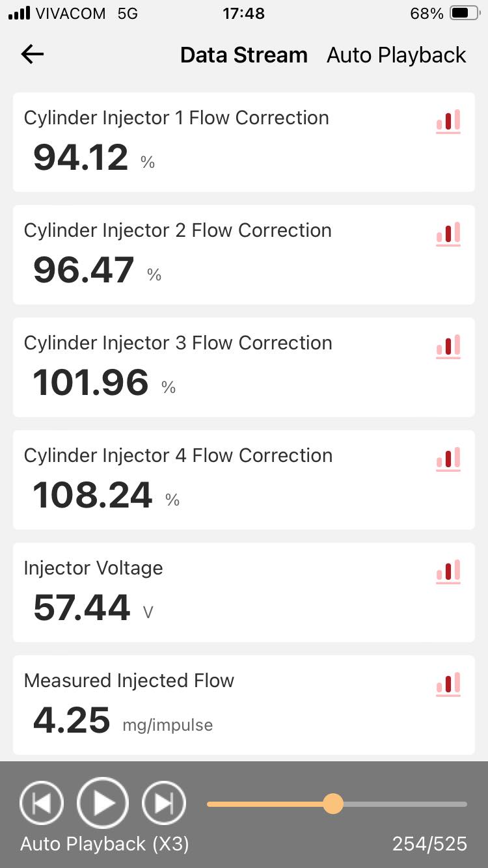Click the playback progress slider handle
Screen dimensions: 488x868
(333, 804)
